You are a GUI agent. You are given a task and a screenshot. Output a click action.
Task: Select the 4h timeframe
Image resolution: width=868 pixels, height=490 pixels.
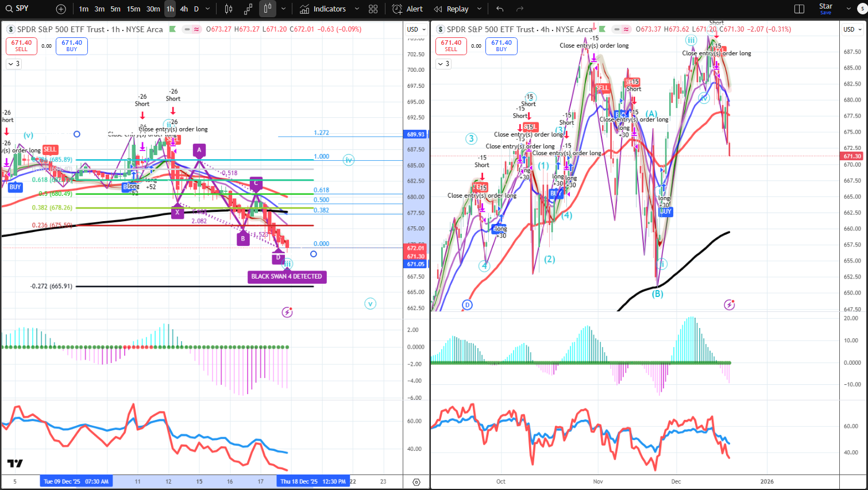[184, 9]
